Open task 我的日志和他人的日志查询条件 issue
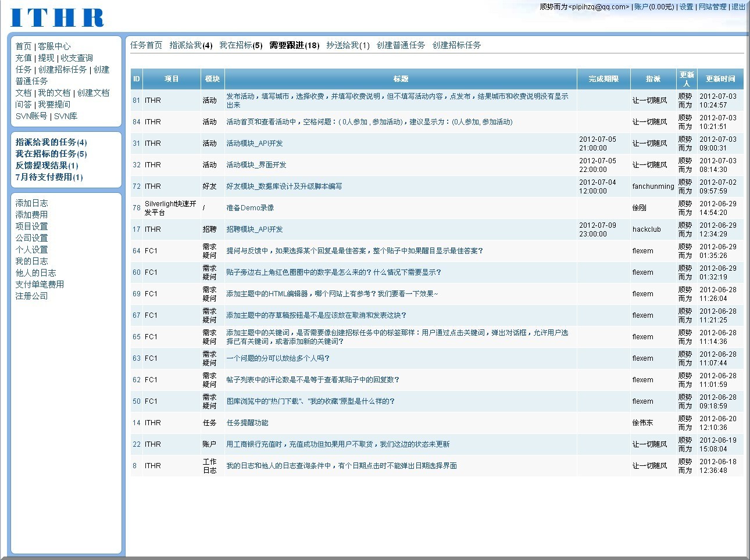Screen dimensions: 750x560 pyautogui.click(x=341, y=466)
